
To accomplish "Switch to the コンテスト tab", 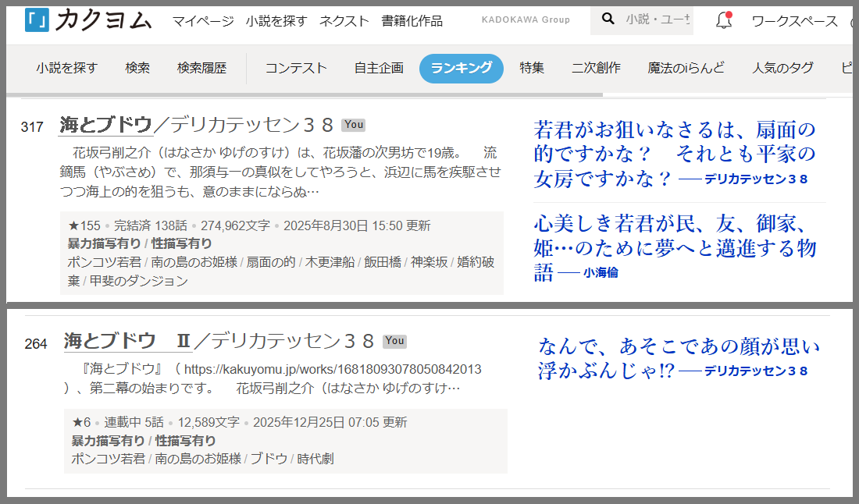I will (x=296, y=68).
